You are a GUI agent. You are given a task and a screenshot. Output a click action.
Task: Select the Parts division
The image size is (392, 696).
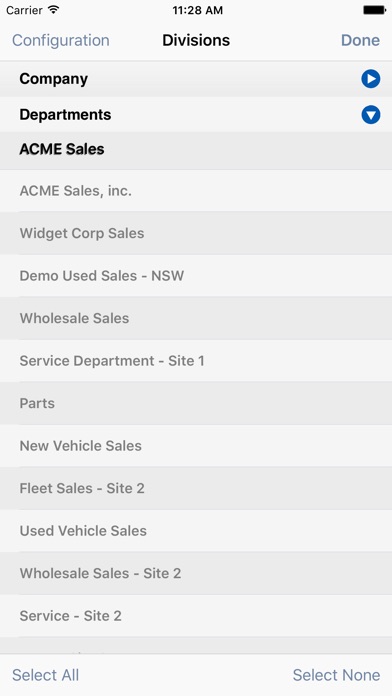point(196,403)
